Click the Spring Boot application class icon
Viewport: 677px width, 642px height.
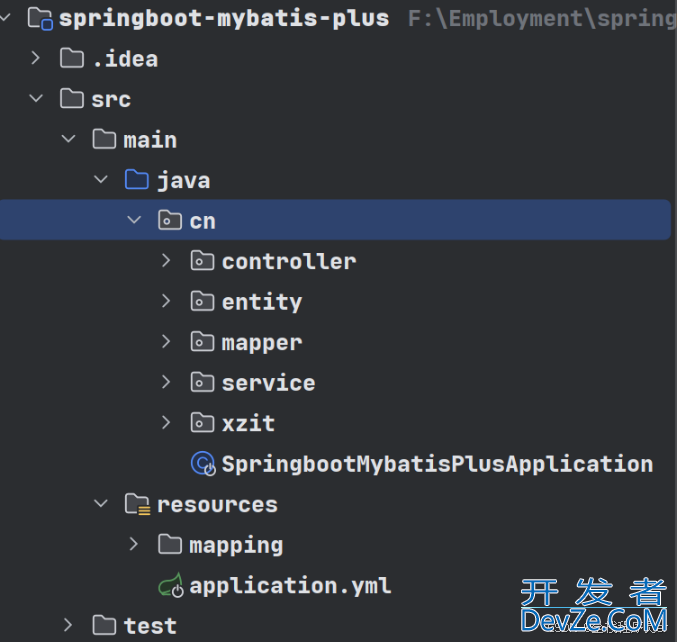coord(203,464)
